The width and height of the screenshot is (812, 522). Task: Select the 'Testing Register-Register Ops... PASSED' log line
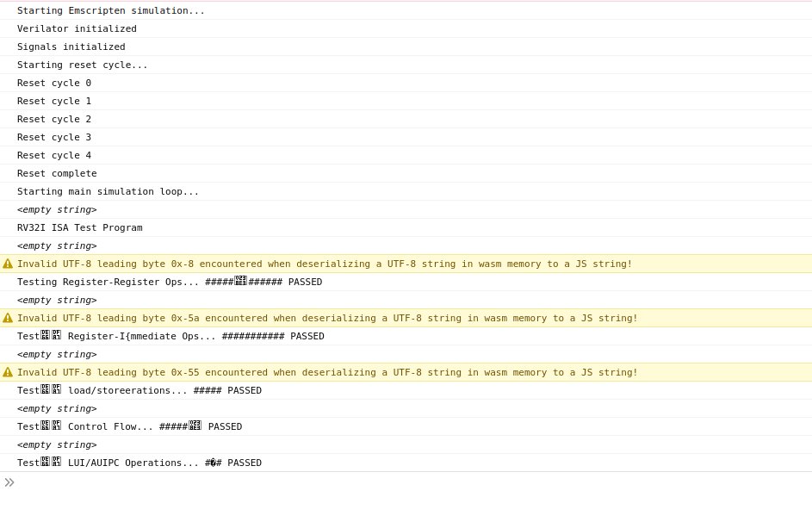(170, 282)
